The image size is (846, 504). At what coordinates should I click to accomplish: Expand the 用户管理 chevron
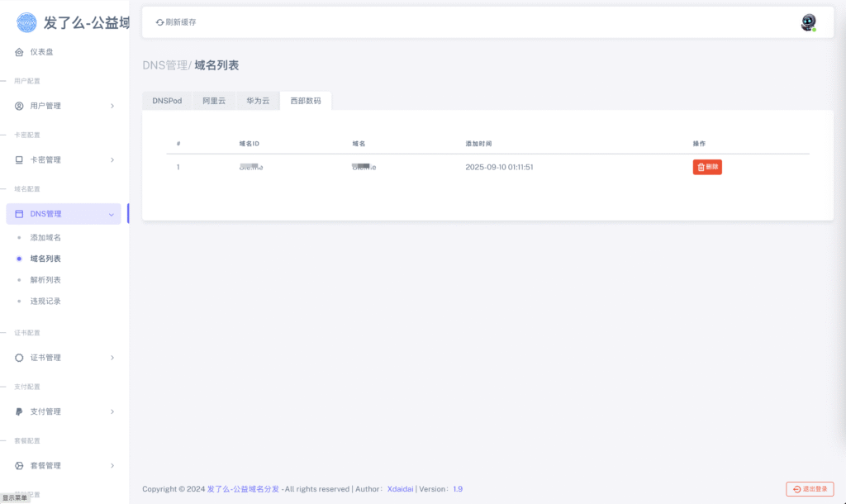pyautogui.click(x=112, y=106)
